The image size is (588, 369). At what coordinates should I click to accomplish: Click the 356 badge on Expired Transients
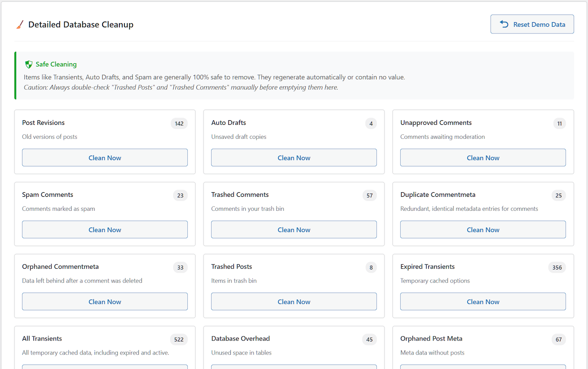tap(557, 267)
